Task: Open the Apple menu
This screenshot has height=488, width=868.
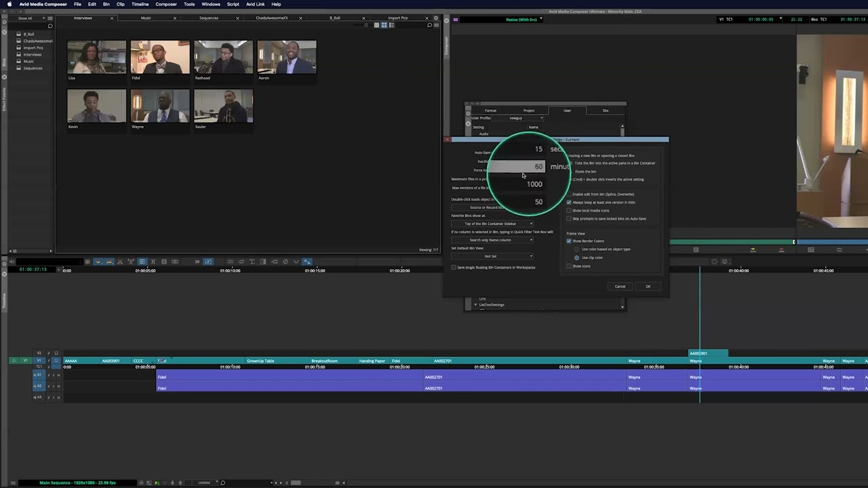Action: click(x=9, y=4)
